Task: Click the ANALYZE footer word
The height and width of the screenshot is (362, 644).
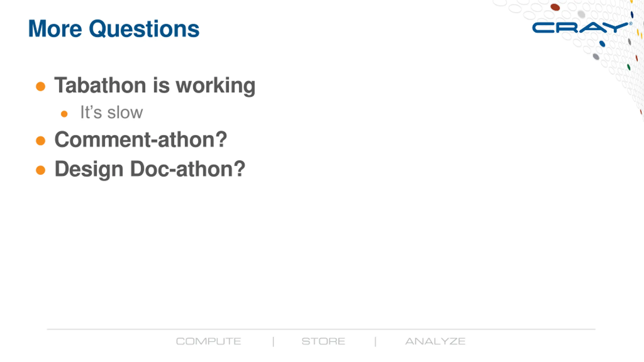Action: click(x=435, y=341)
